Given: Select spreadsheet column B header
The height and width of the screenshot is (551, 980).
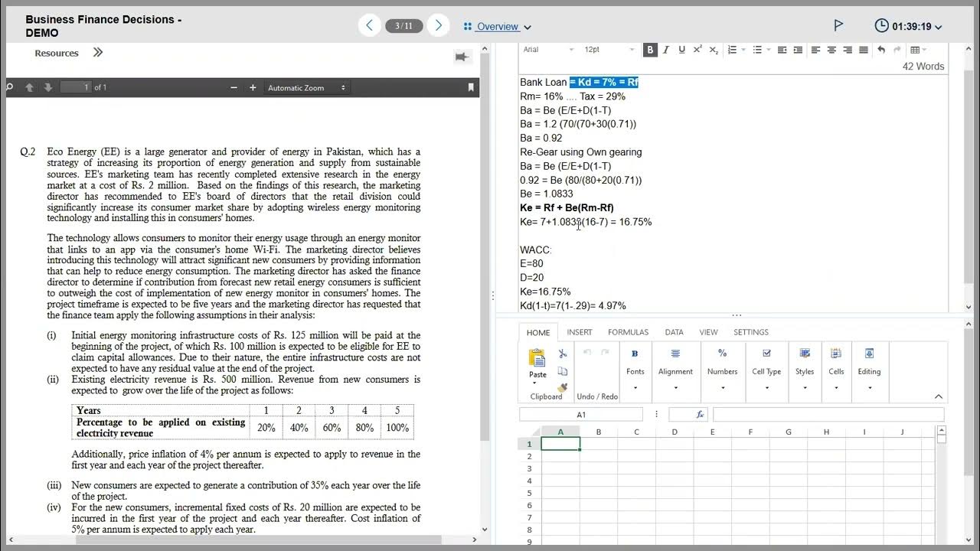Looking at the screenshot, I should pyautogui.click(x=599, y=432).
